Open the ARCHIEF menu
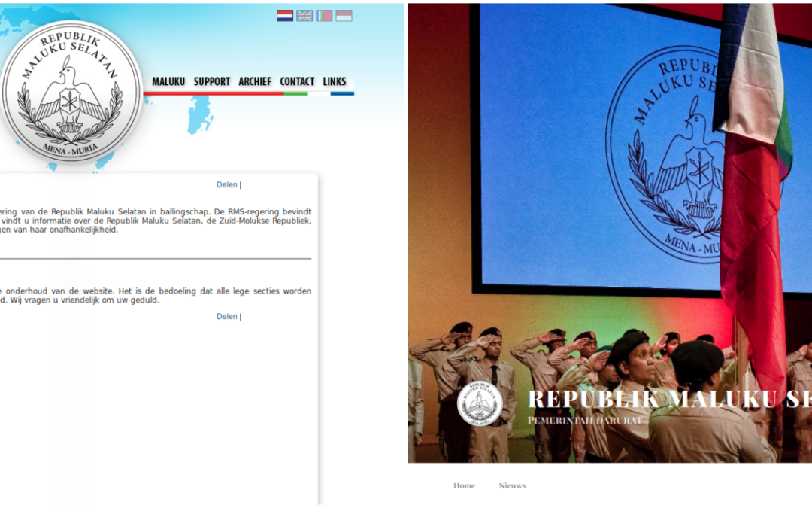 pos(255,81)
